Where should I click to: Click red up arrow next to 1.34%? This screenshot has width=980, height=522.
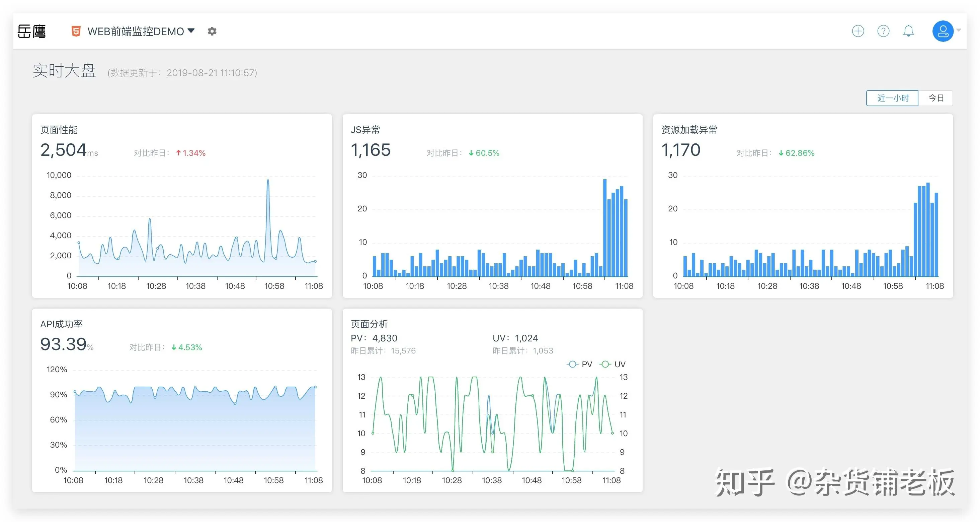click(x=178, y=153)
